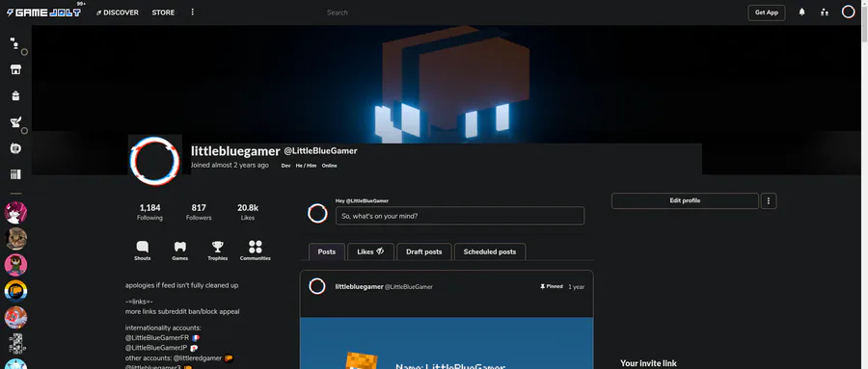Screen dimensions: 868x369
Task: Open the littlebluegamer profile avatar
Action: tap(155, 161)
